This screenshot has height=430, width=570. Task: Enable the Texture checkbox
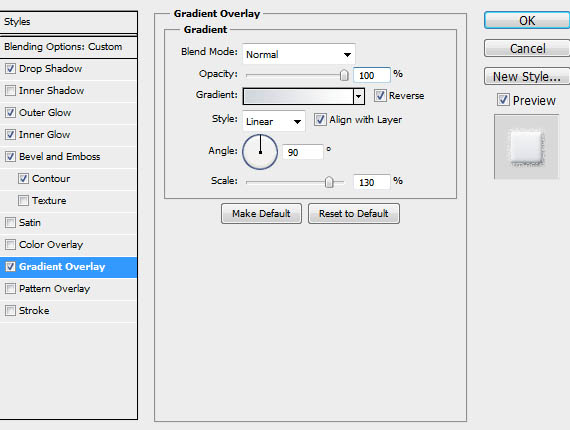(x=23, y=201)
